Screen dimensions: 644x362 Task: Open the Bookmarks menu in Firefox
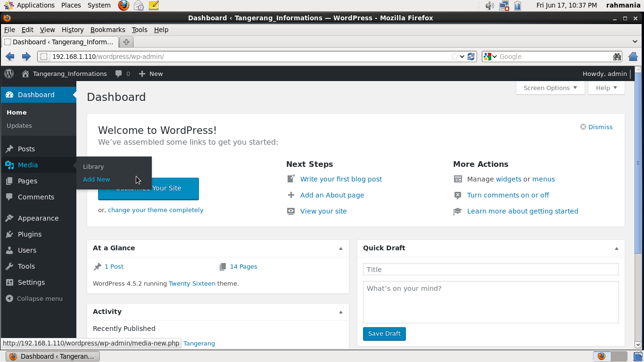(107, 30)
